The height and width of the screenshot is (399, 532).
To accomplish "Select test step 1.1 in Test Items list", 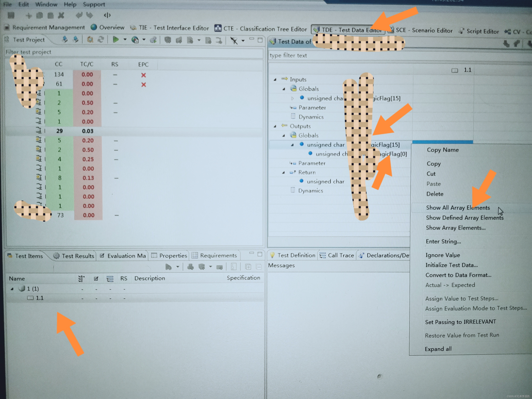I will [x=40, y=298].
